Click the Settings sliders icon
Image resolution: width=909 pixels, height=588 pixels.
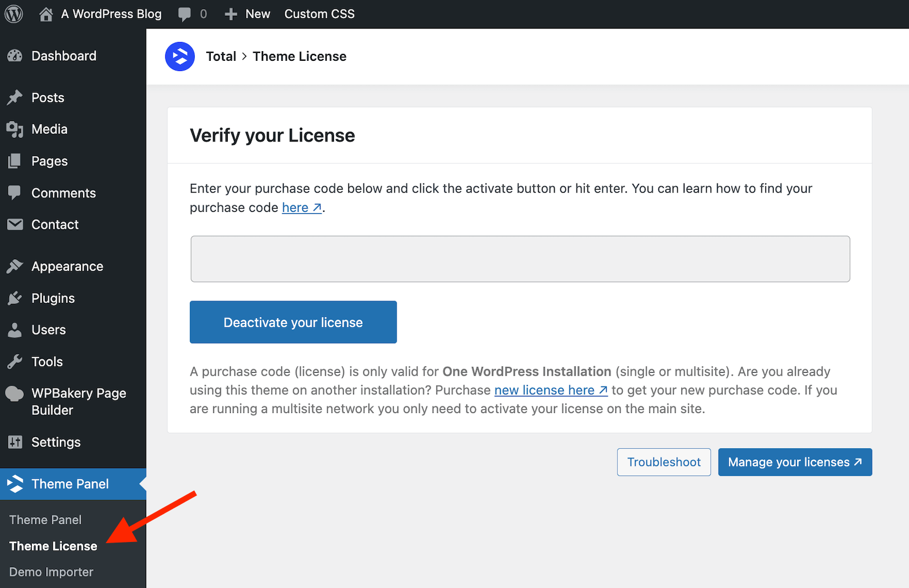click(x=15, y=442)
